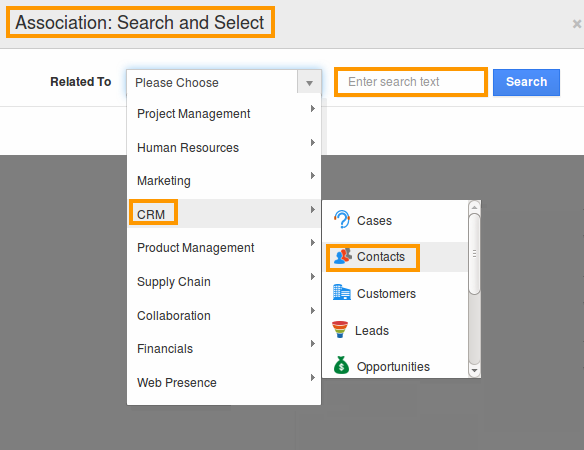Expand the Financials submenu arrow

[x=313, y=343]
